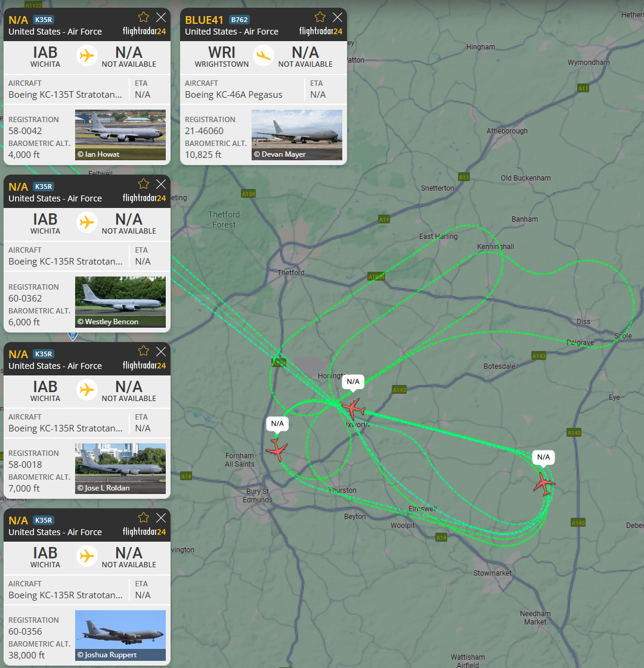
Task: Open the Devan Mayer KC-46A photo
Action: (x=296, y=135)
